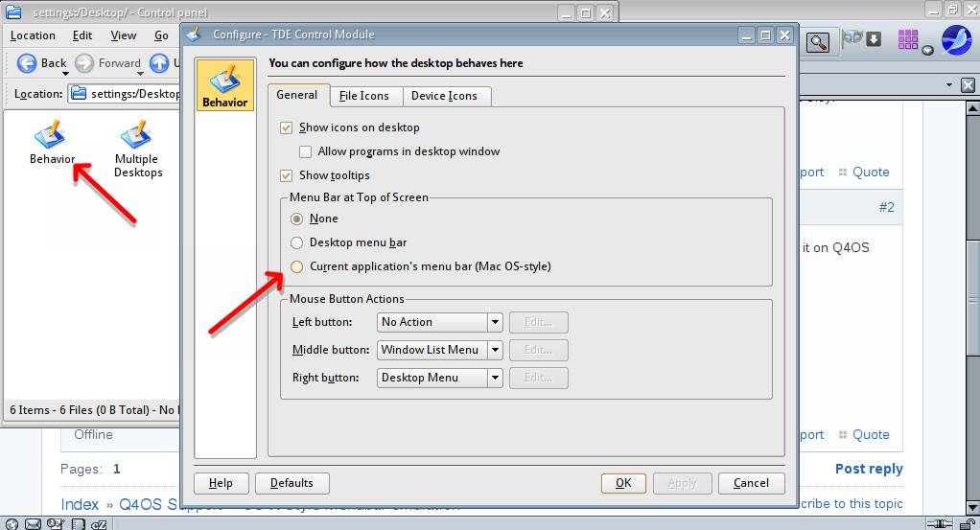This screenshot has height=530, width=980.
Task: Click the Forward navigation arrow icon
Action: tap(84, 63)
